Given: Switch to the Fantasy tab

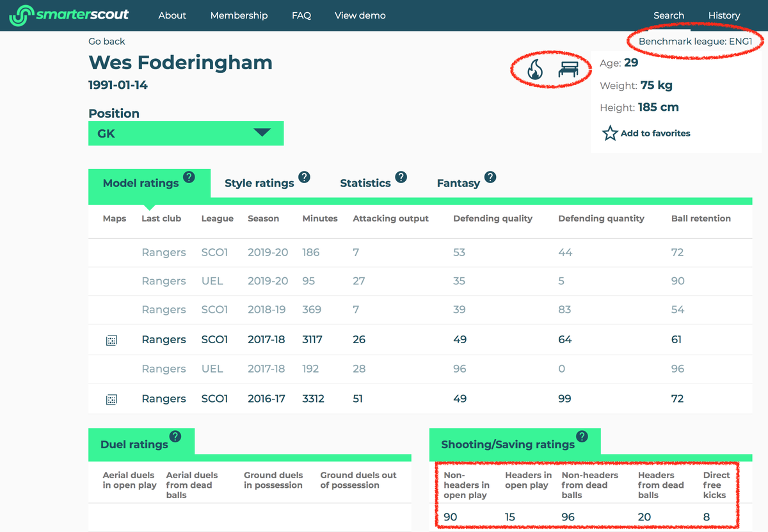Looking at the screenshot, I should coord(458,183).
